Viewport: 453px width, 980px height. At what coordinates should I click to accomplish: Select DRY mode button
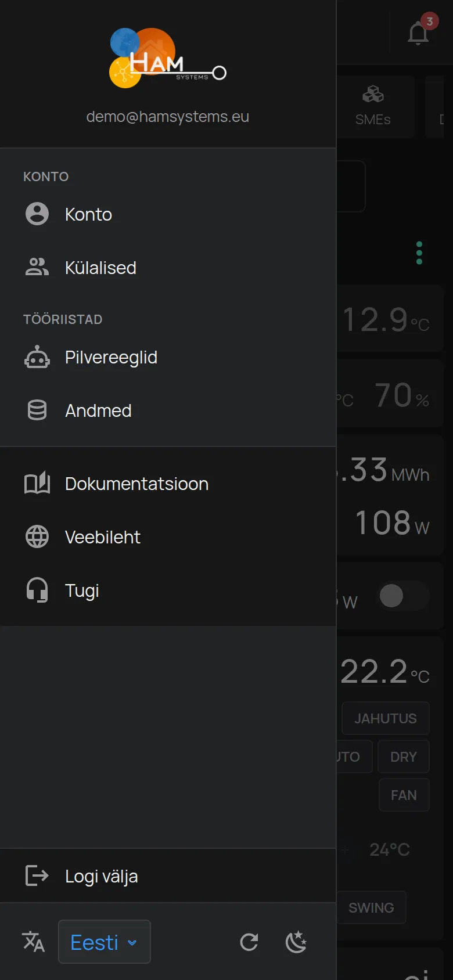pyautogui.click(x=404, y=756)
